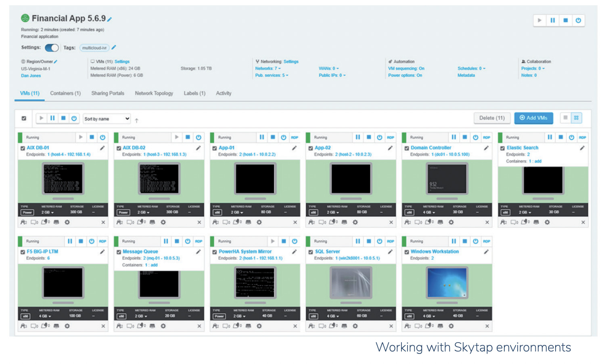Click the top-right power off icon
The height and width of the screenshot is (364, 602).
click(578, 20)
